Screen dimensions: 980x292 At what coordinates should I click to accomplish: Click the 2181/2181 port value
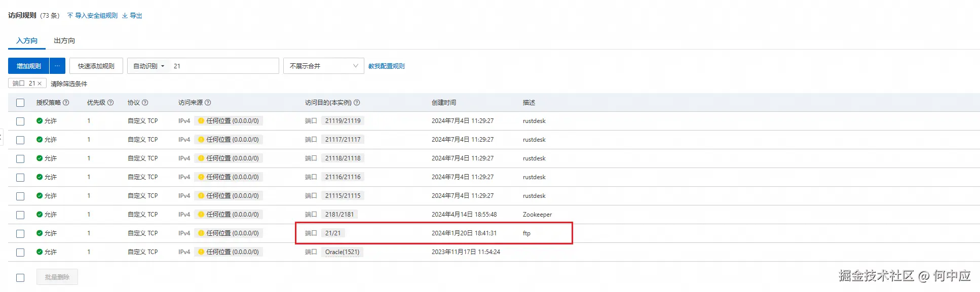[x=340, y=215]
